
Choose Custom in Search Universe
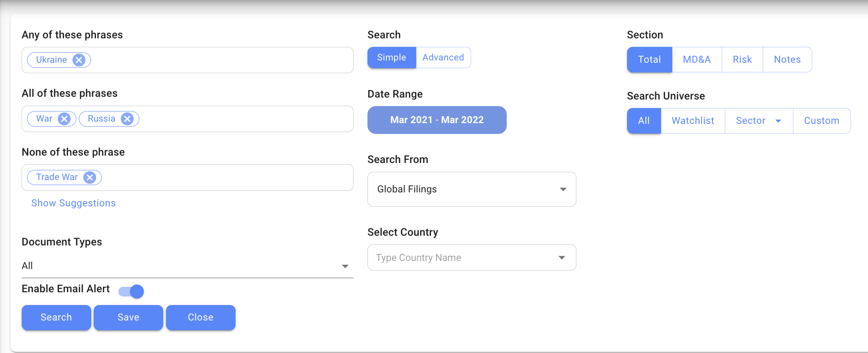822,121
